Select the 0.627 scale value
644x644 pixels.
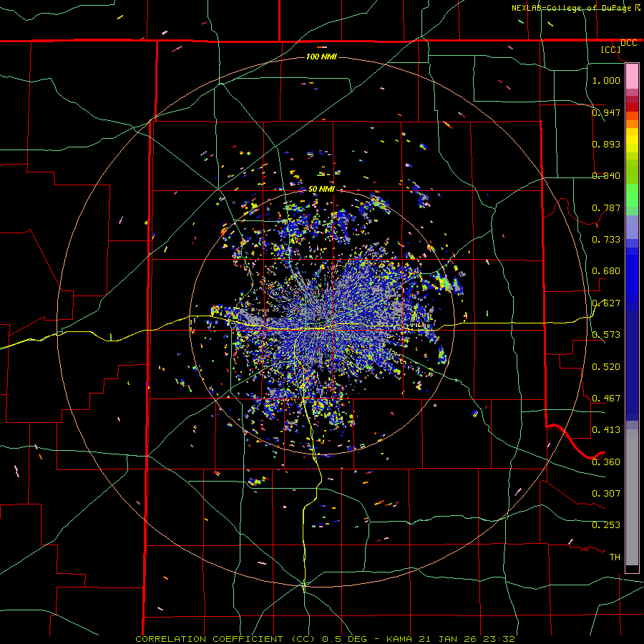pos(606,303)
